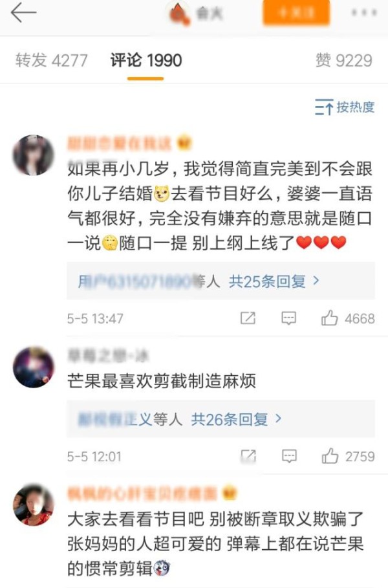Open the three-dot more options menu
Image resolution: width=388 pixels, height=588 pixels.
363,13
